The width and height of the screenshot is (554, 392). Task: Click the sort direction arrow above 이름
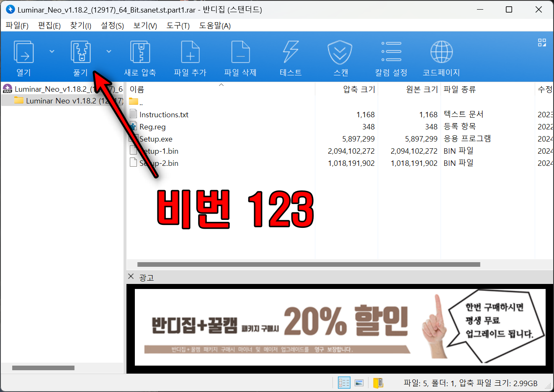pos(222,85)
